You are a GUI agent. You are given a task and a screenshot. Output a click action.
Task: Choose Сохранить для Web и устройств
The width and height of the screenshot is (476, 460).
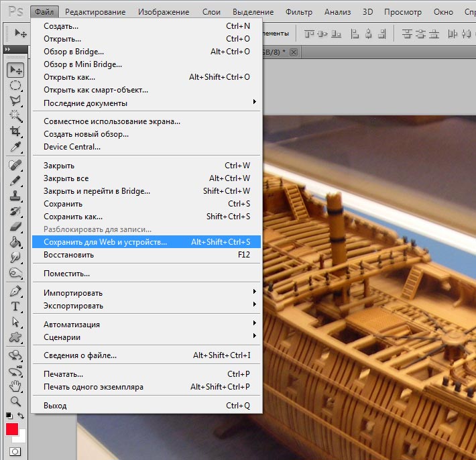105,242
